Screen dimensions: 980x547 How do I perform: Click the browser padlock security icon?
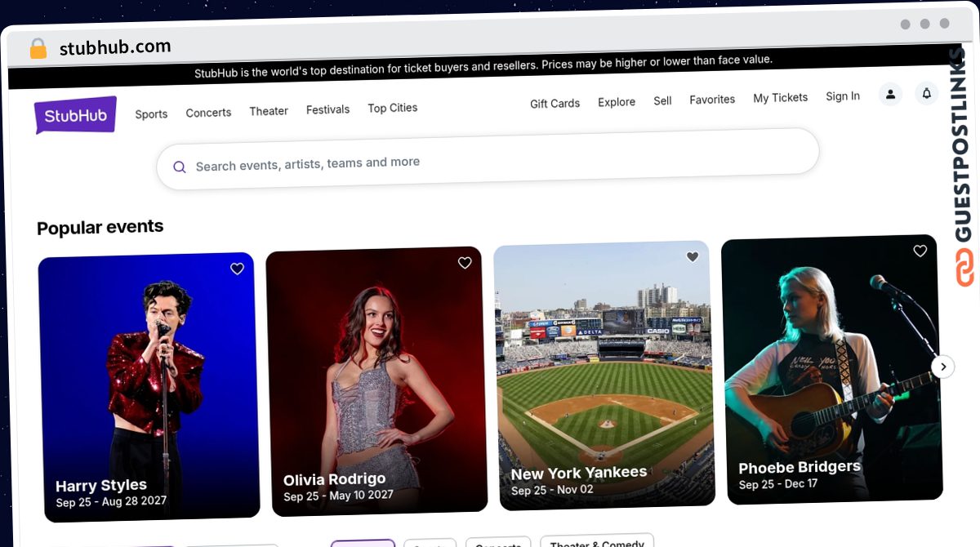coord(38,48)
